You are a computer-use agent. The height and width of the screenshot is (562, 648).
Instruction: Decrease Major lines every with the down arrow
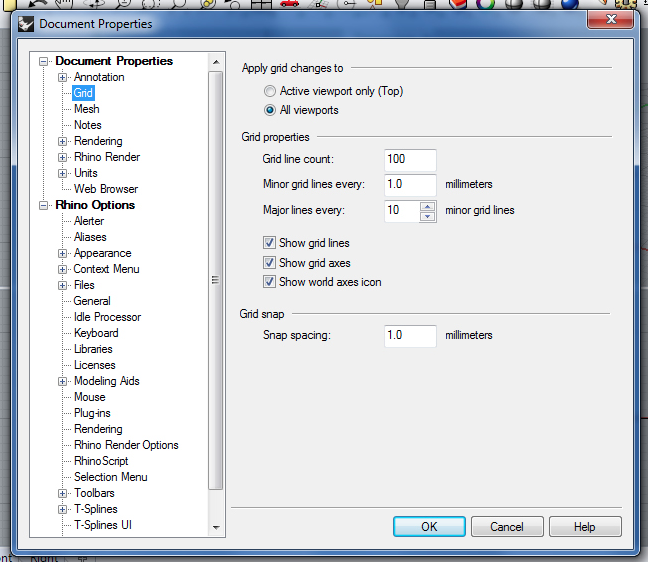coord(428,217)
